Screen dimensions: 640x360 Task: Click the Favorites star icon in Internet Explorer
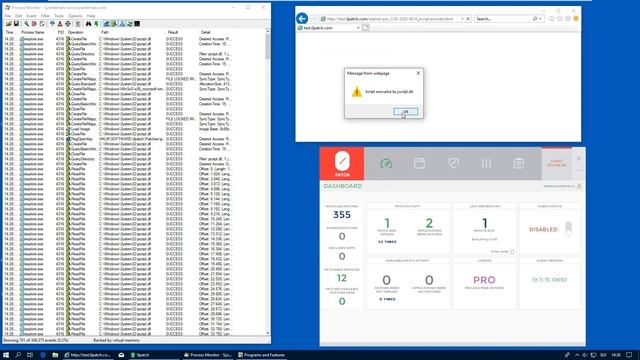point(560,18)
